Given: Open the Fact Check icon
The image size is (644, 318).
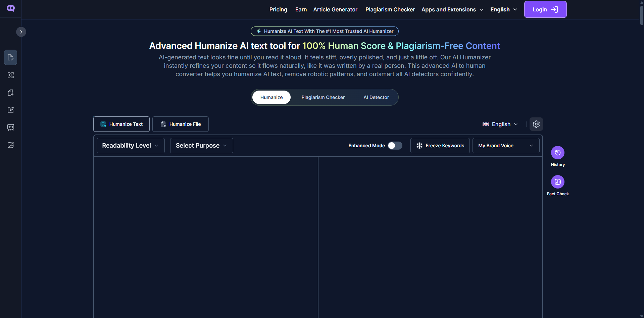Looking at the screenshot, I should coord(557,182).
